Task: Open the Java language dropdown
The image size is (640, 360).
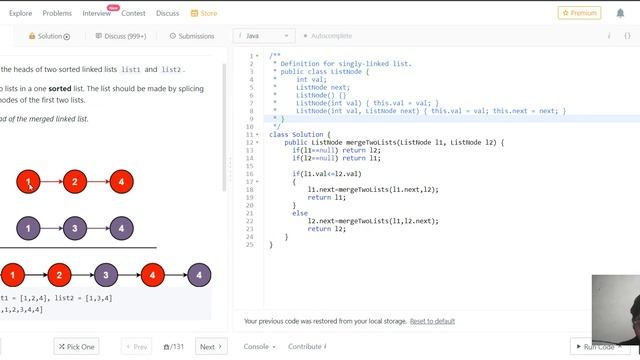Action: coord(264,36)
